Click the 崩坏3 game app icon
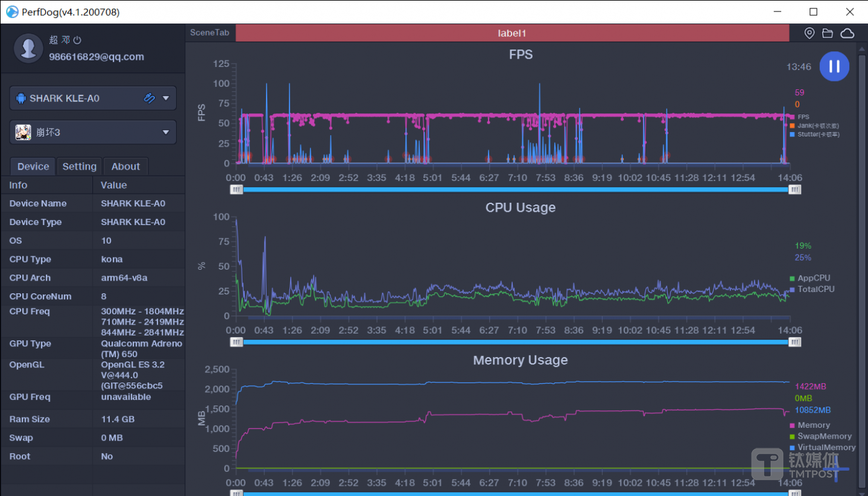 23,132
